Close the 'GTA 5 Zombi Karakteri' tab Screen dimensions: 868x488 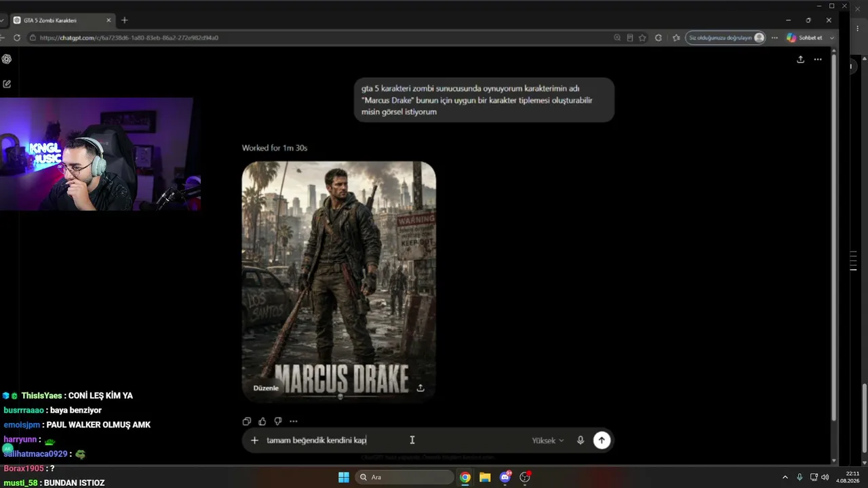pos(108,20)
